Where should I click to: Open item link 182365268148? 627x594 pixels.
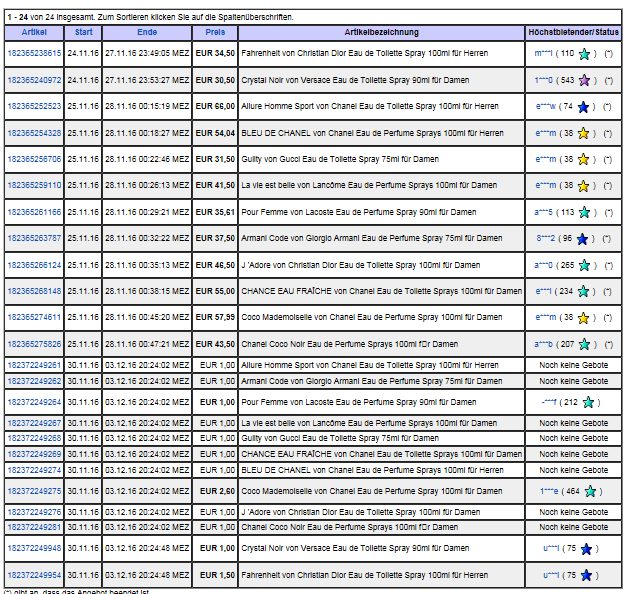tap(34, 291)
